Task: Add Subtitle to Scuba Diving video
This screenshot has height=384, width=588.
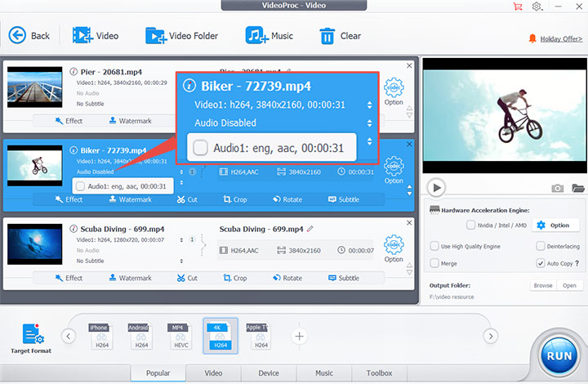Action: tap(344, 278)
